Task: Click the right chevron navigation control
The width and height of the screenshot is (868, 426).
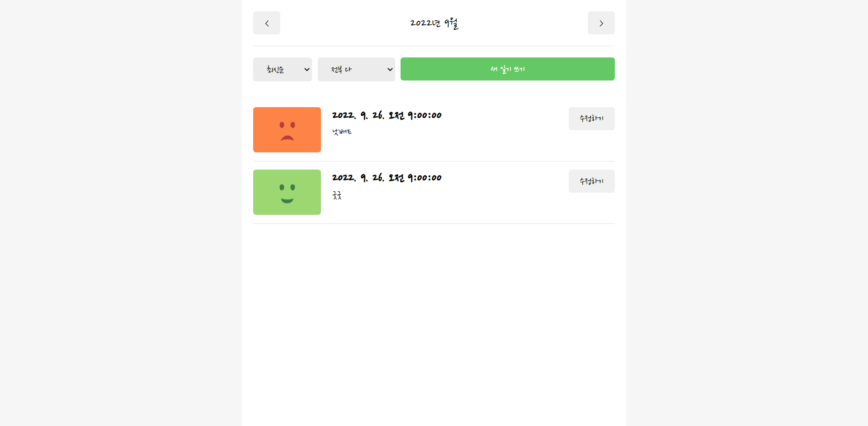Action: coord(601,23)
